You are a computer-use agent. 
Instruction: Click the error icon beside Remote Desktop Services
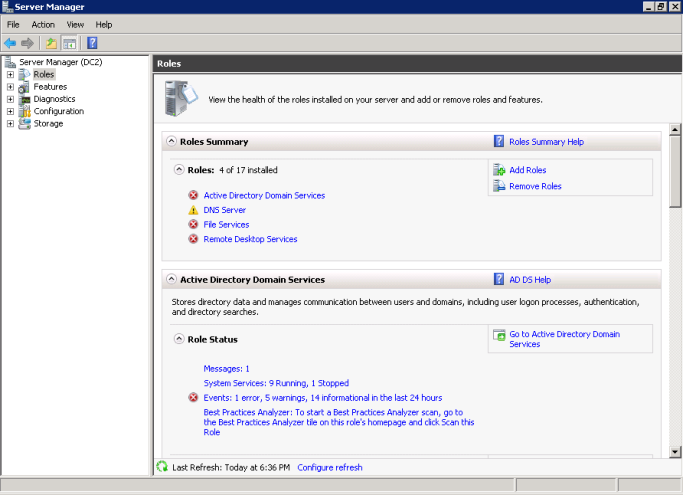pyautogui.click(x=193, y=239)
